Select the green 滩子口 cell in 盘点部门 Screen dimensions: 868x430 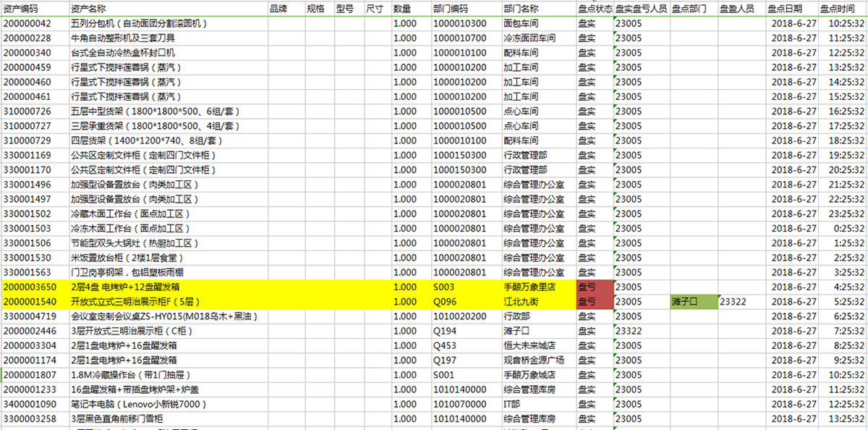click(x=693, y=301)
